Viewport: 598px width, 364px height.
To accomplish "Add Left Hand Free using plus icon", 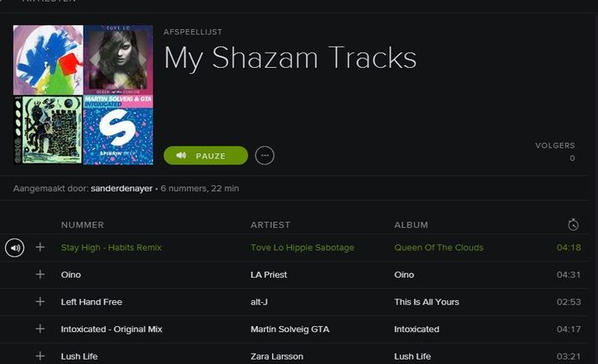I will tap(40, 302).
